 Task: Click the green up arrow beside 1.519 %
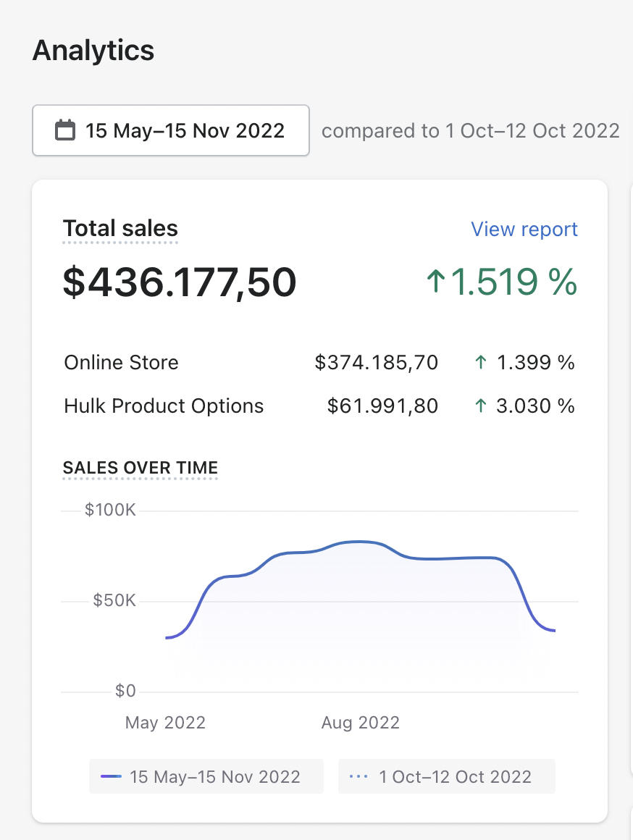(x=436, y=281)
